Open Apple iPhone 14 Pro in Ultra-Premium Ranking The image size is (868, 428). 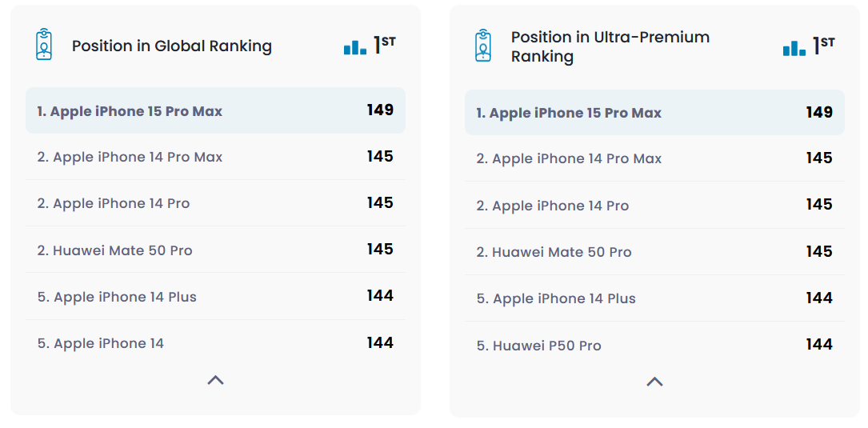point(553,206)
